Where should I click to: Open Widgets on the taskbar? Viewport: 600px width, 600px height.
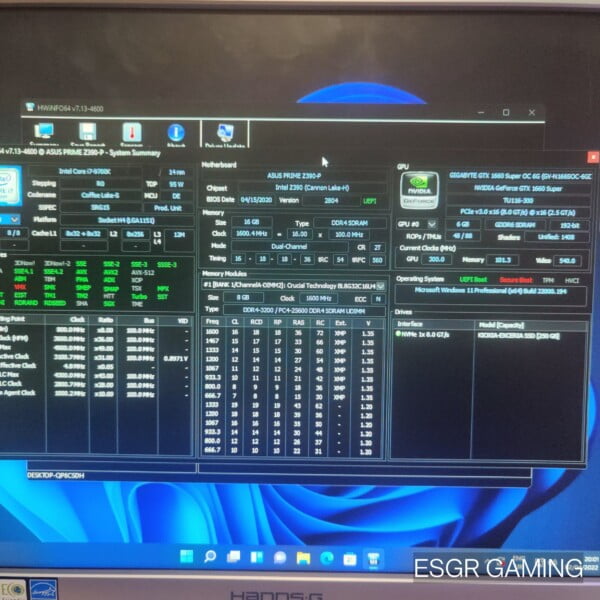[257, 558]
